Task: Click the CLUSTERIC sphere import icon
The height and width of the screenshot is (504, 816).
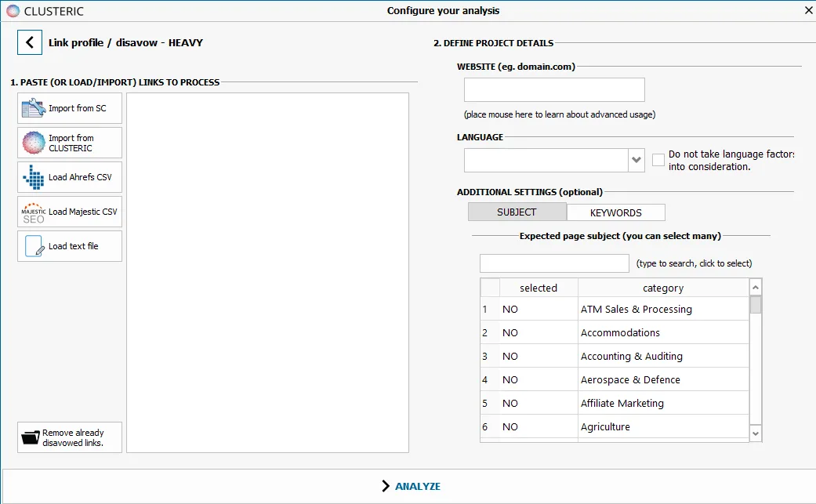Action: [33, 143]
